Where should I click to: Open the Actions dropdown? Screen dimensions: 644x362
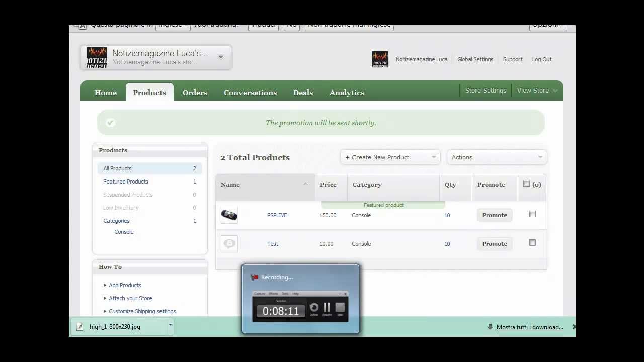click(497, 157)
